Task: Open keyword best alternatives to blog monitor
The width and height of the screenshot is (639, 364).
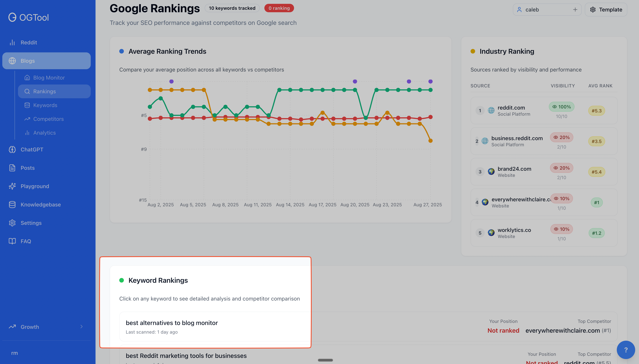Action: [x=369, y=327]
